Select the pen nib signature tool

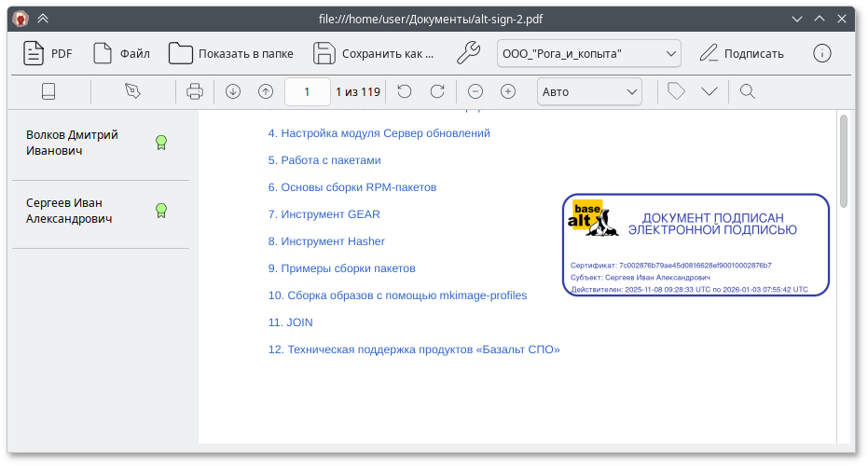132,91
